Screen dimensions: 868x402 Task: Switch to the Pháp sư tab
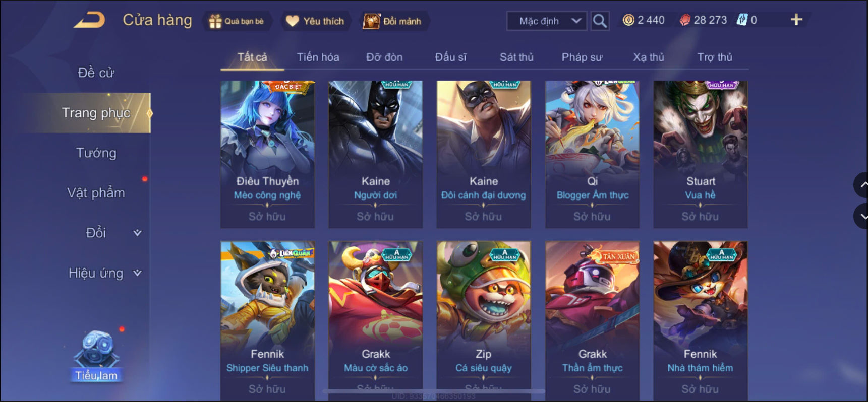(x=582, y=57)
